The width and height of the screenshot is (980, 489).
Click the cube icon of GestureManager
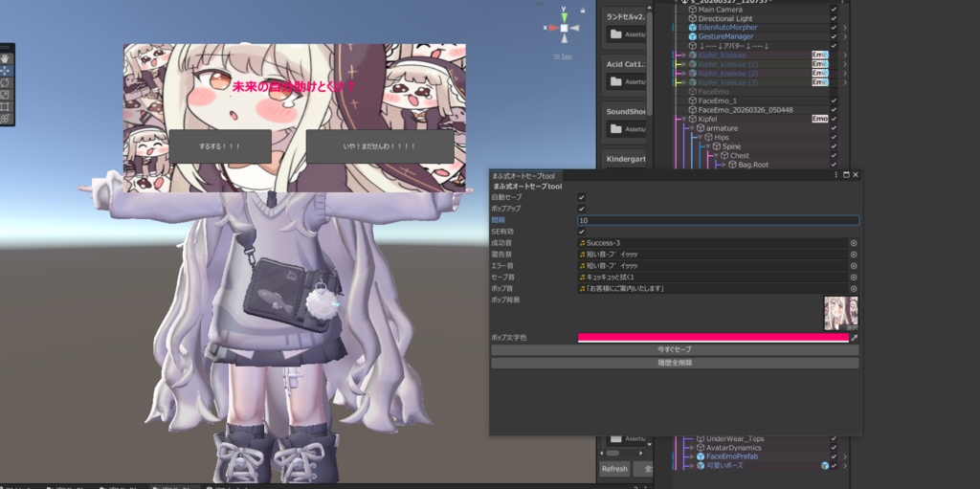[x=693, y=37]
